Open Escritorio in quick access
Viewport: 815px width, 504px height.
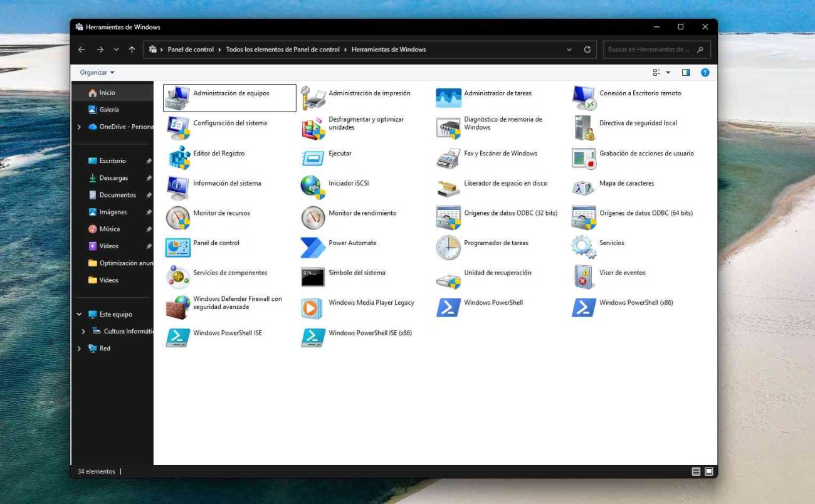pos(113,161)
